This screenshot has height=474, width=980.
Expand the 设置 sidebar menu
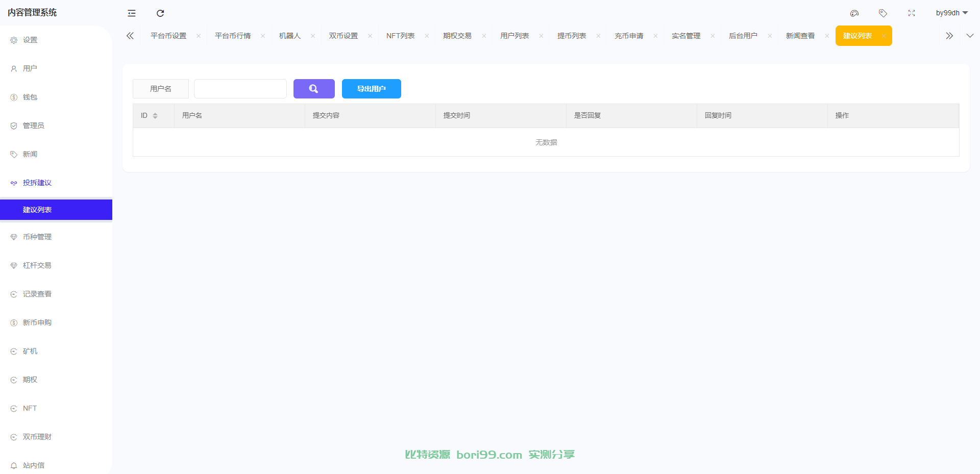point(56,40)
